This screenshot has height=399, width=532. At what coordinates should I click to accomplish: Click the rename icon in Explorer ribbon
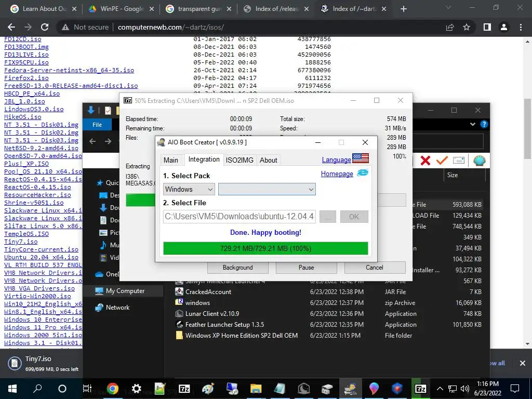(458, 160)
